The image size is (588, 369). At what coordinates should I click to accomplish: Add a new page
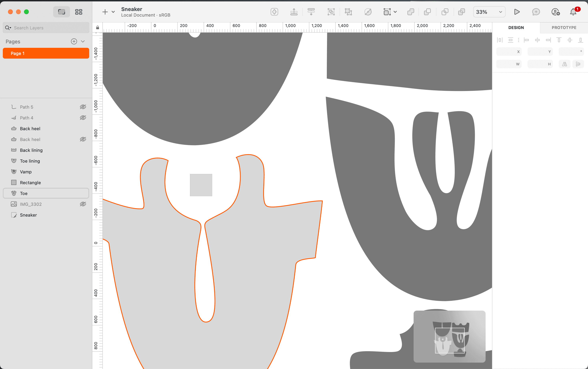pos(74,41)
